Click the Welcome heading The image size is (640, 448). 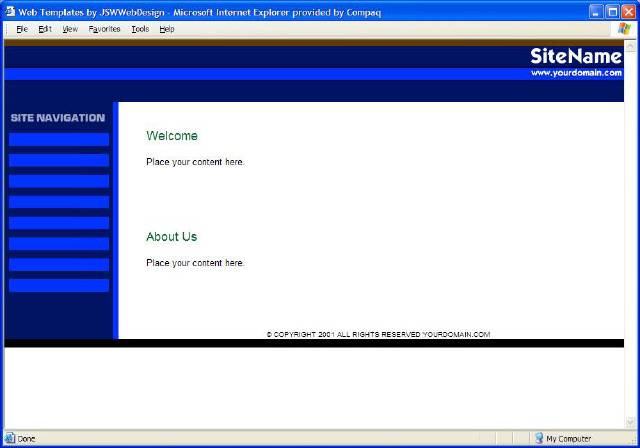(172, 136)
